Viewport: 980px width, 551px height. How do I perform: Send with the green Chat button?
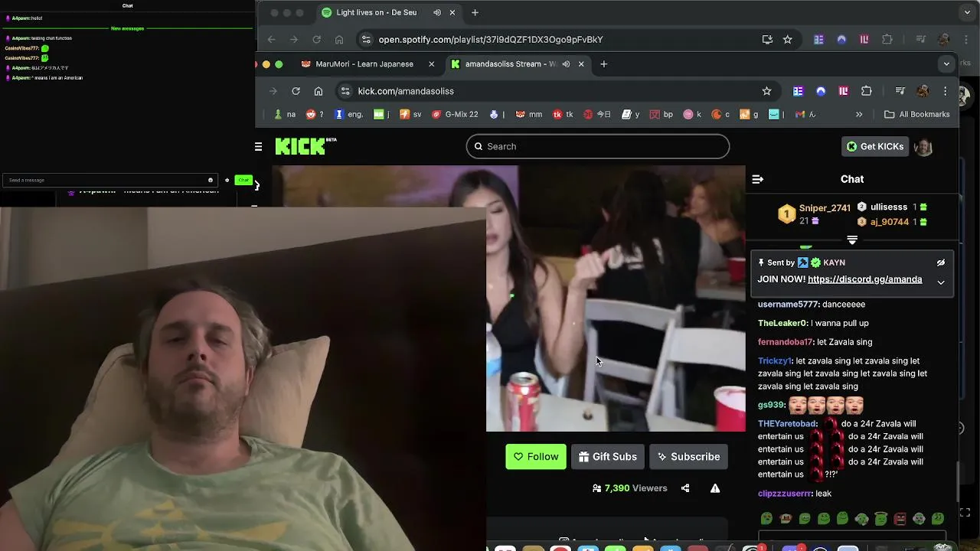tap(243, 180)
